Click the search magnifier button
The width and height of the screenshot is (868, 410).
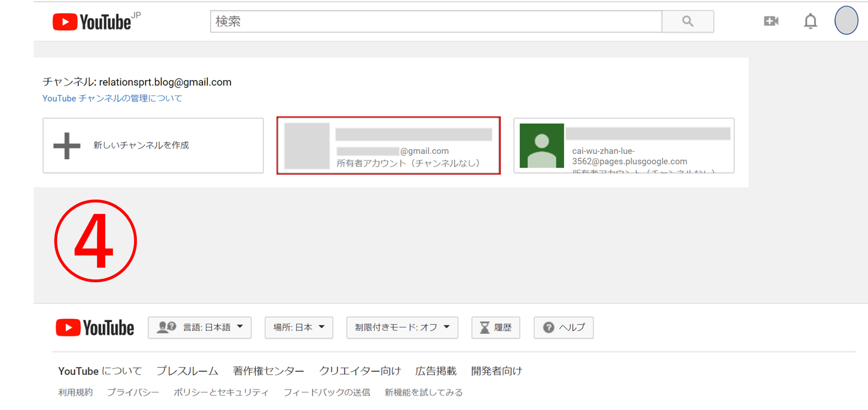pos(687,21)
